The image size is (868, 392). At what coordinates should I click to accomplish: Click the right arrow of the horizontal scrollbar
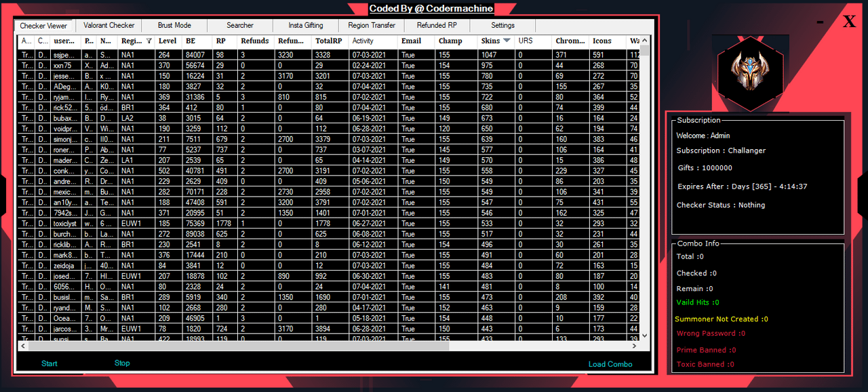635,346
